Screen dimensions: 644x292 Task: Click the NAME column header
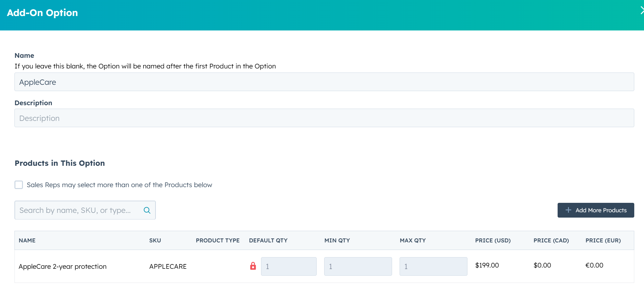pos(27,240)
